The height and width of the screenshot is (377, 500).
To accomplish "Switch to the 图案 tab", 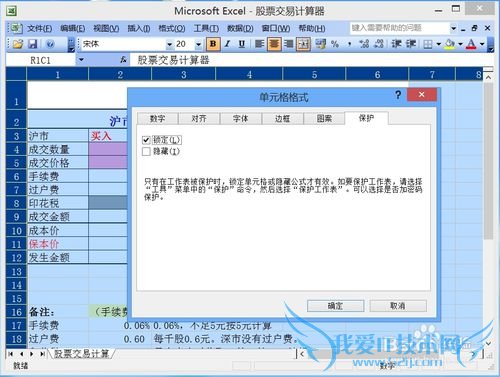I will click(x=324, y=119).
